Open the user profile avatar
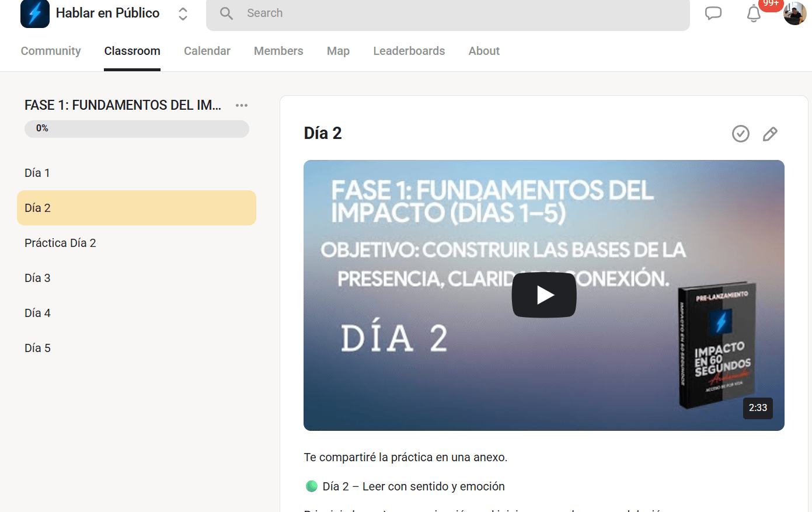 click(794, 13)
